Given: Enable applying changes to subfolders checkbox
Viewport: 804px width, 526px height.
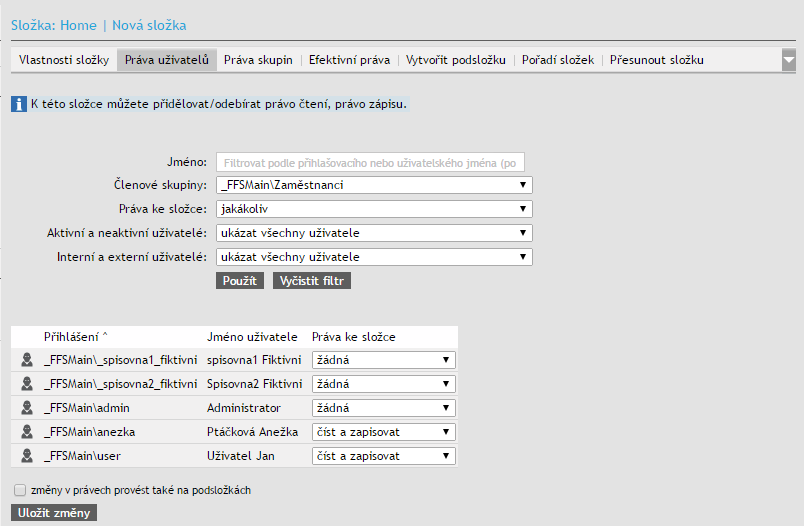Looking at the screenshot, I should pyautogui.click(x=20, y=491).
